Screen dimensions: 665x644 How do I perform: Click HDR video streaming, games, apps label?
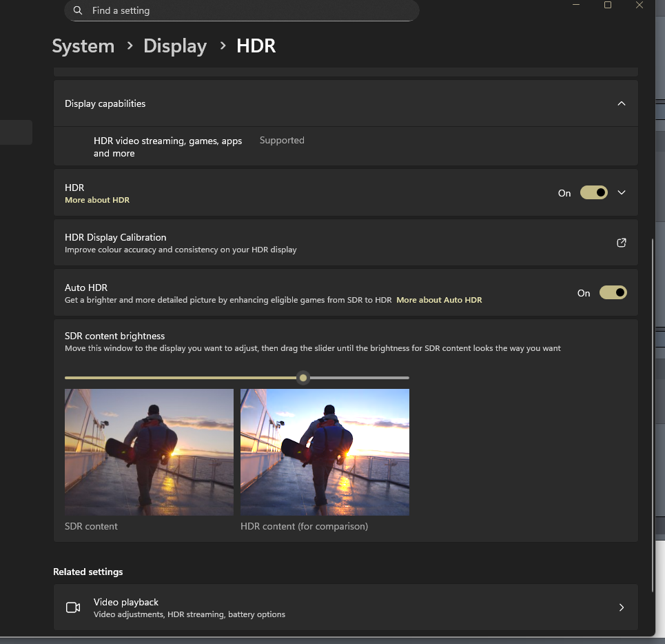coord(168,147)
